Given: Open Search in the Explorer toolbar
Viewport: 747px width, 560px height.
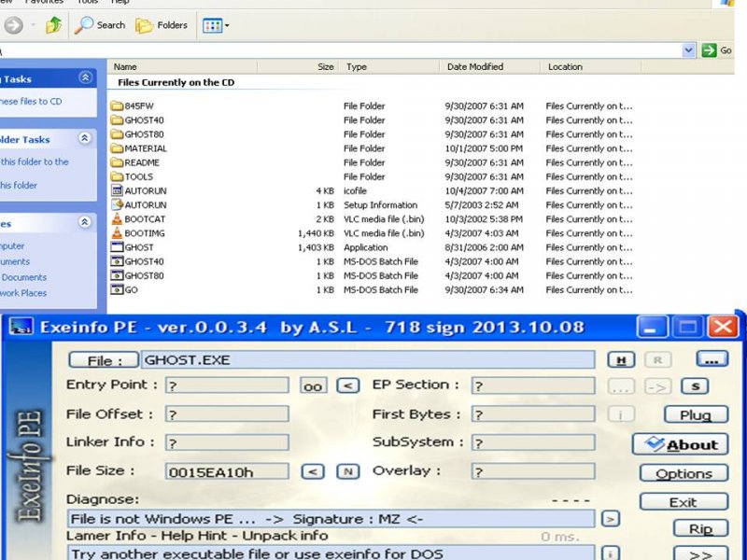Looking at the screenshot, I should (100, 25).
